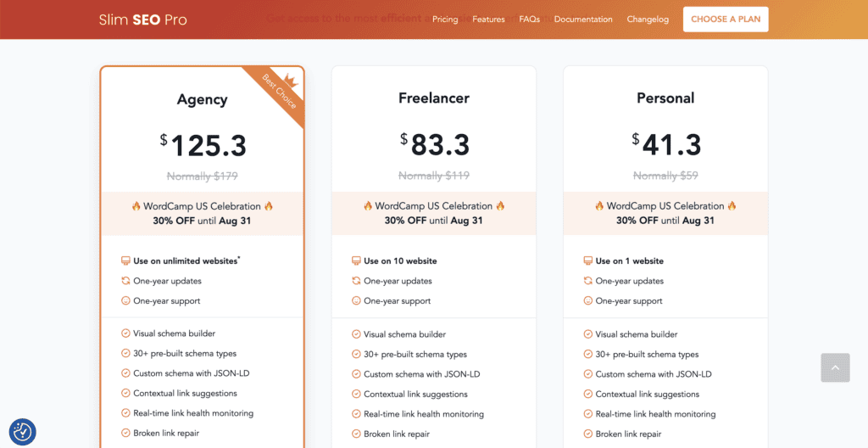
Task: Click Personal check icon for Broken link repair
Action: click(x=588, y=434)
